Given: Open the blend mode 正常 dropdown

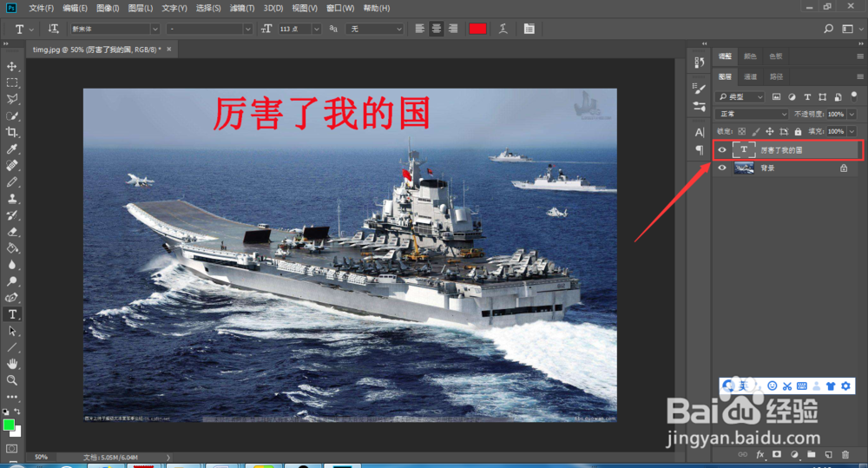Looking at the screenshot, I should pyautogui.click(x=751, y=114).
